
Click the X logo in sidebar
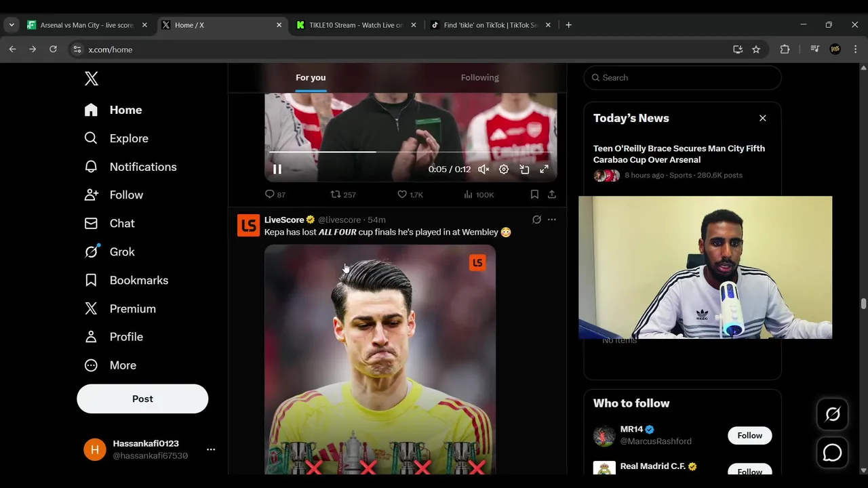[92, 78]
